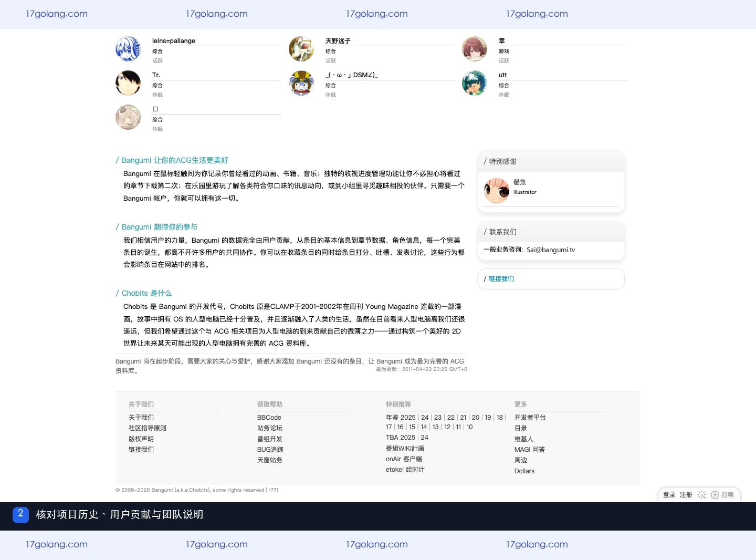
Task: Open 社区指导原则 guidelines page
Action: 148,428
